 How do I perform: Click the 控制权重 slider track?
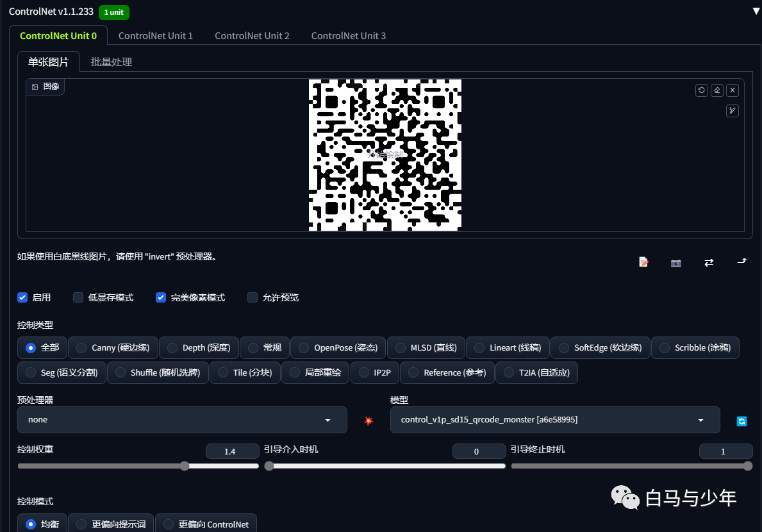tap(138, 466)
